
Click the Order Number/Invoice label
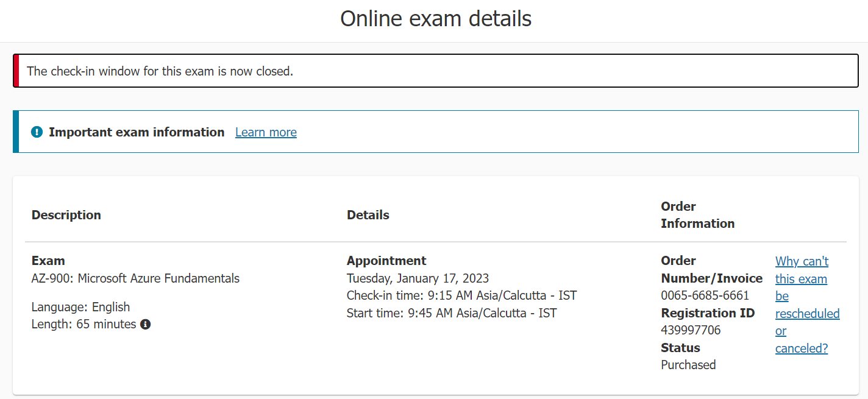pyautogui.click(x=711, y=269)
